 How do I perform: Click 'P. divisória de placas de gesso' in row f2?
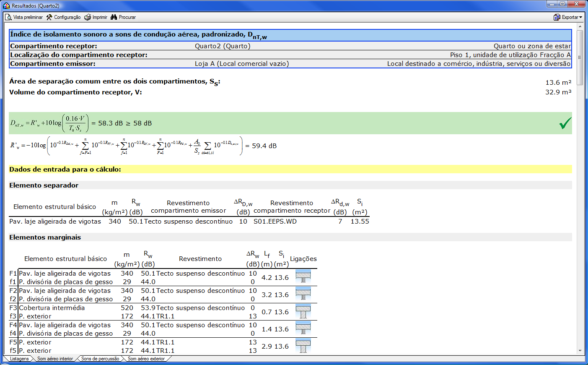66,299
